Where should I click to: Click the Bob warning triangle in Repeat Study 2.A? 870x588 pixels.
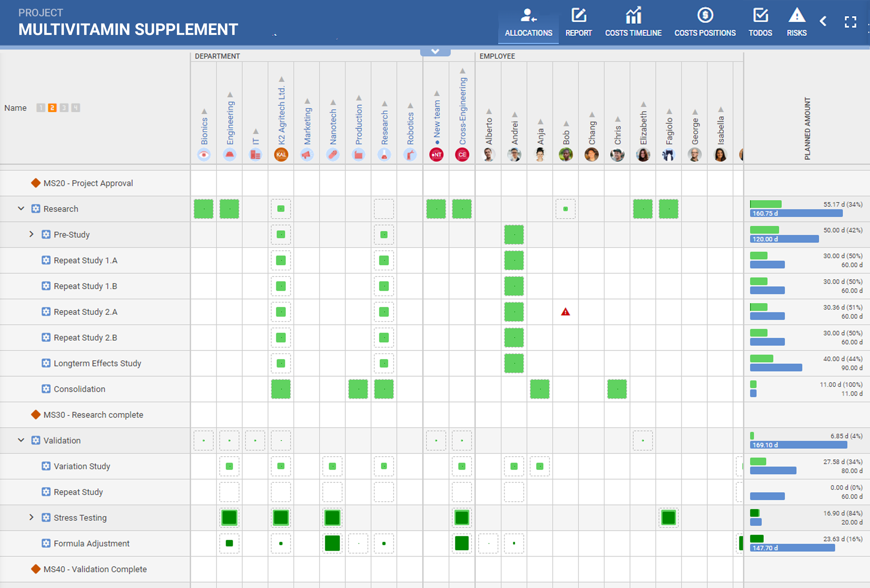(x=565, y=312)
